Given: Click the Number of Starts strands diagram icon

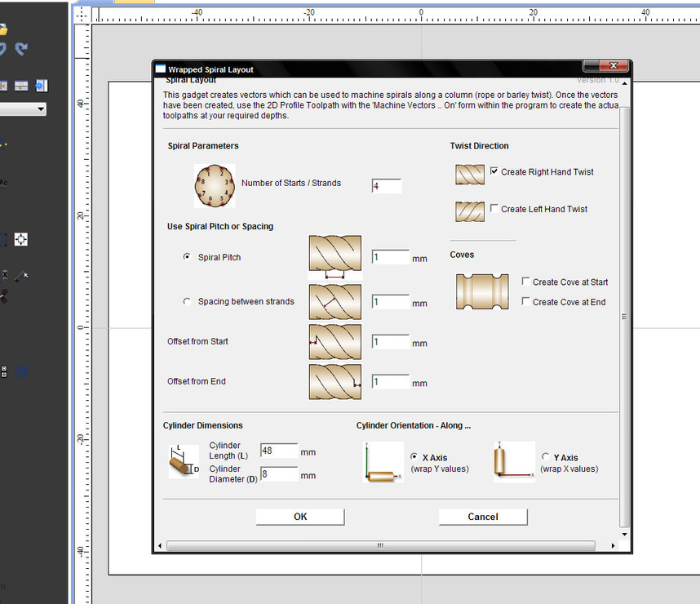Looking at the screenshot, I should [x=215, y=185].
